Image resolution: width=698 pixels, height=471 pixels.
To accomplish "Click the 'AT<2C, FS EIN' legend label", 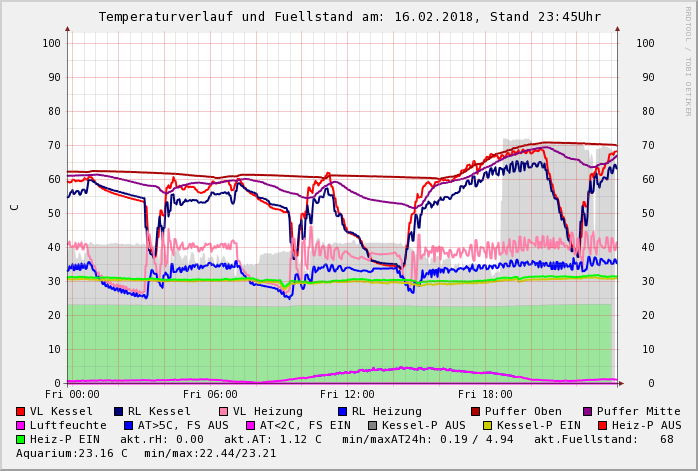I will (x=305, y=425).
